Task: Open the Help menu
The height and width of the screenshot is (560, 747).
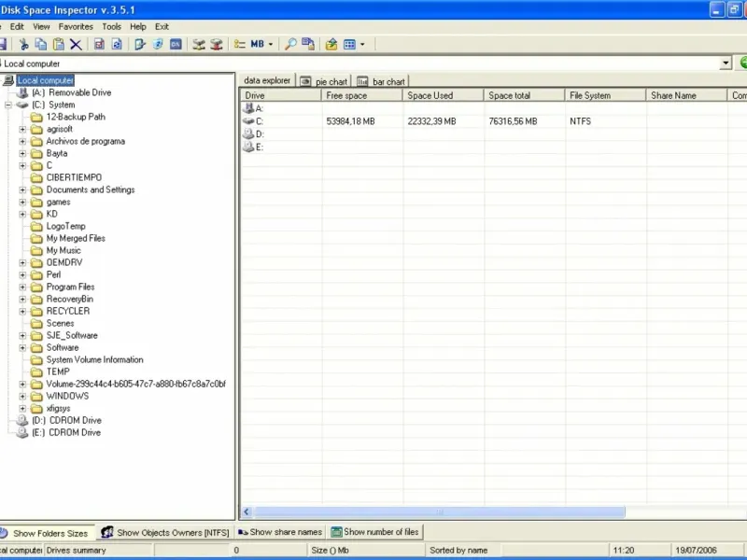Action: point(138,27)
